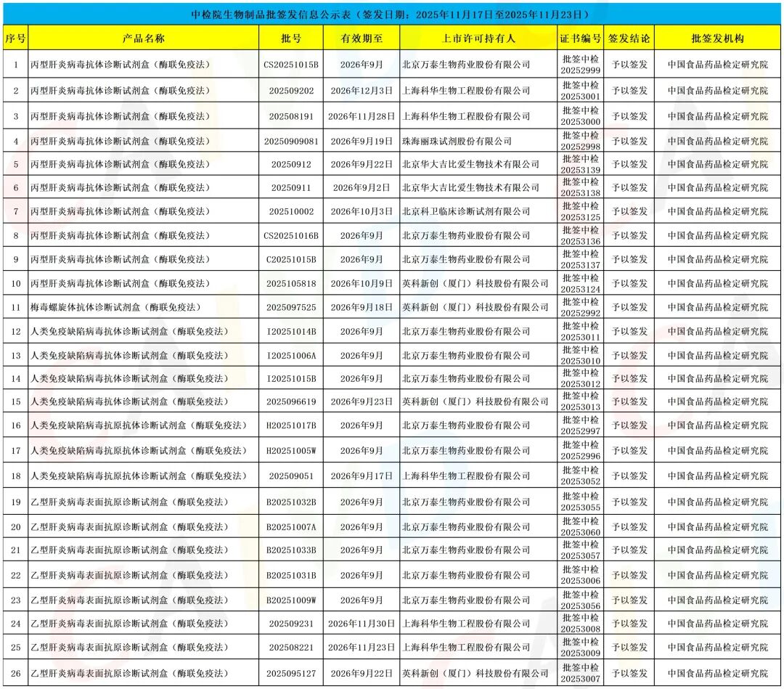Screen dimensions: 784x689
Task: Click certificate number 批签中检20253052
Action: coord(581,476)
